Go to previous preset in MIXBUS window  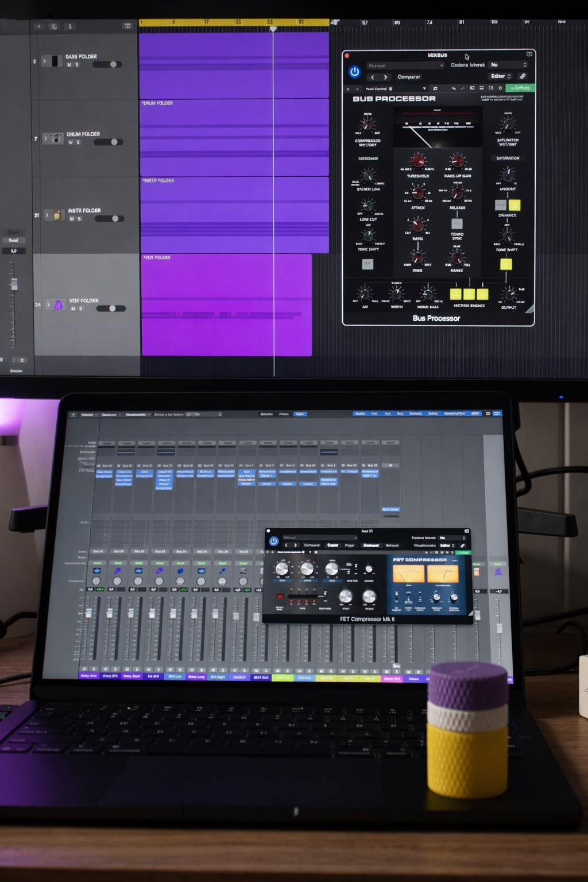point(373,77)
